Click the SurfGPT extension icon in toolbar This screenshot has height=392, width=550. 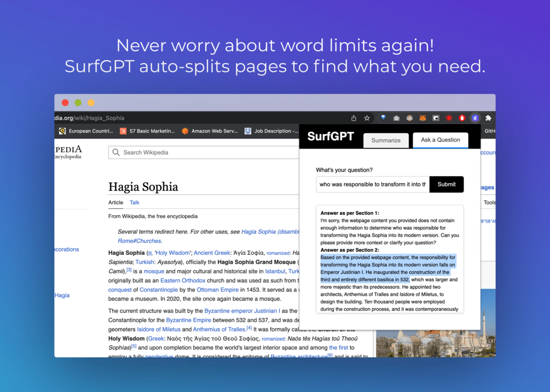click(475, 118)
